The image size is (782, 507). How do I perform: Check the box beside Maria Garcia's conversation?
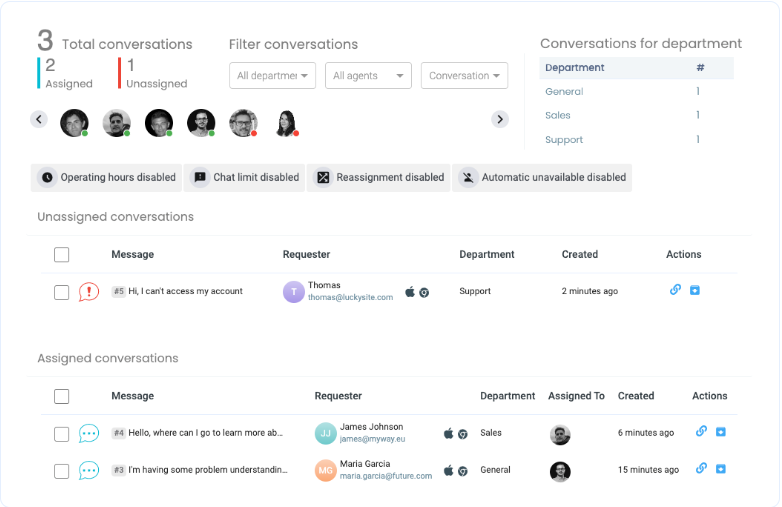point(62,470)
